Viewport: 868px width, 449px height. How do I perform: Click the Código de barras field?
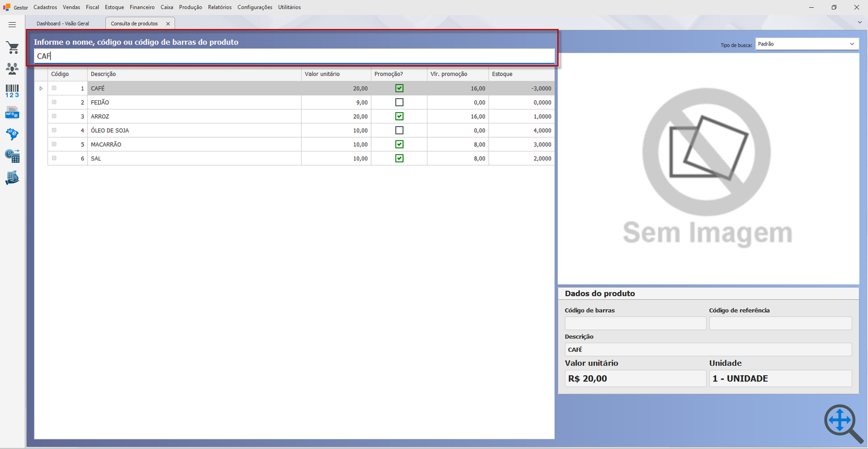click(x=635, y=323)
